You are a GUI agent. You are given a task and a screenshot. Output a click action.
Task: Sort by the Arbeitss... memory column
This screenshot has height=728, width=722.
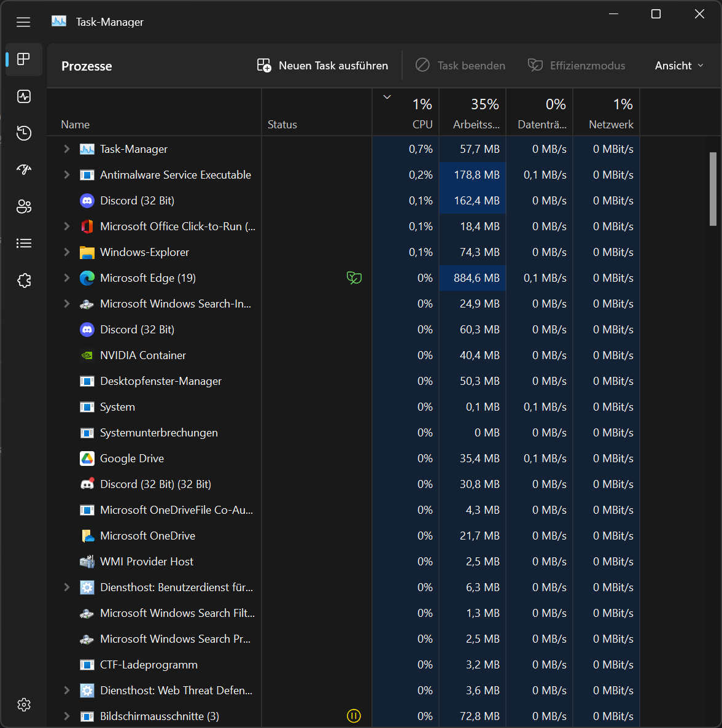coord(472,112)
